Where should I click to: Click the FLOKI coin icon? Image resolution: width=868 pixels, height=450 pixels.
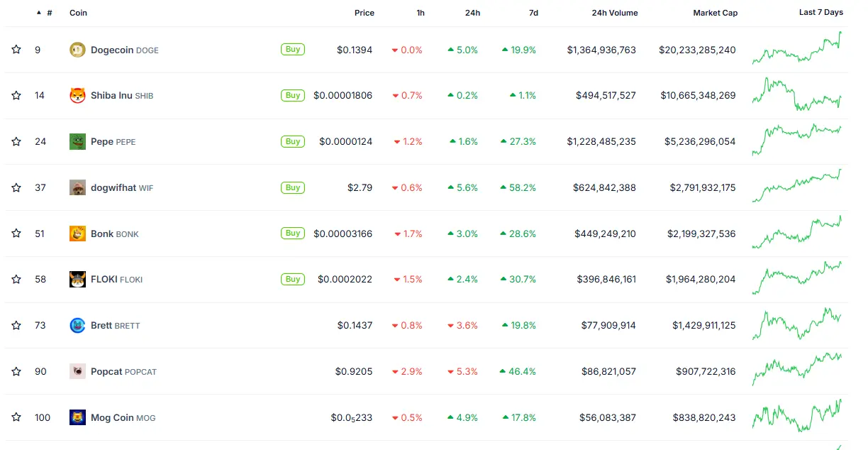78,279
